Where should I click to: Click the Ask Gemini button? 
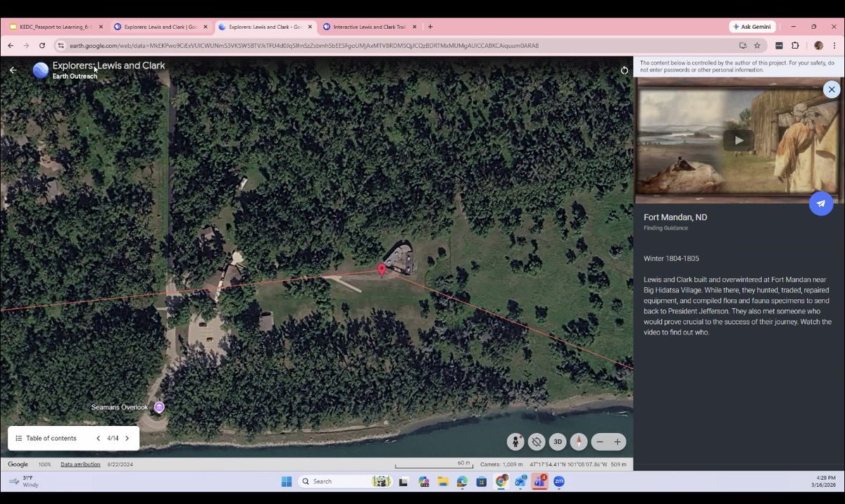click(752, 27)
